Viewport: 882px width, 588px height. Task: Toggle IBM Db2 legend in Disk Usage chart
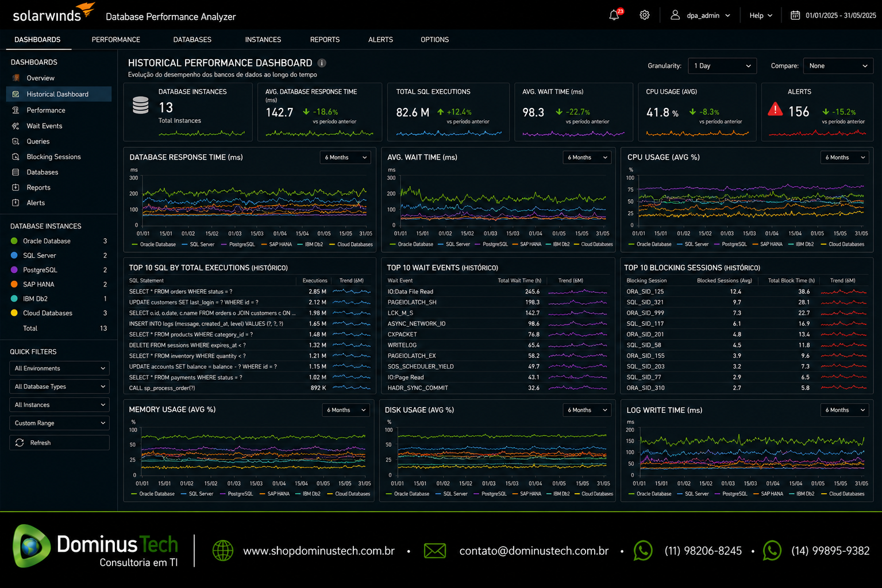557,494
